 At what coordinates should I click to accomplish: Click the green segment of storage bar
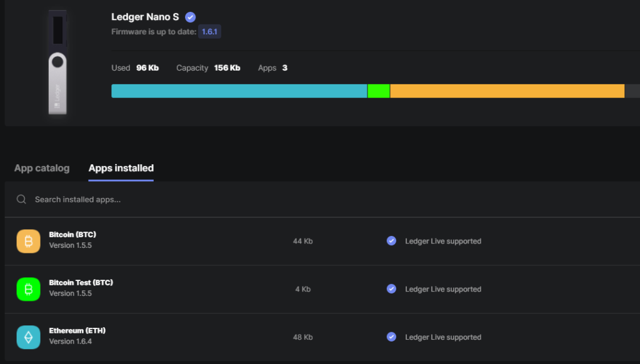coord(379,91)
